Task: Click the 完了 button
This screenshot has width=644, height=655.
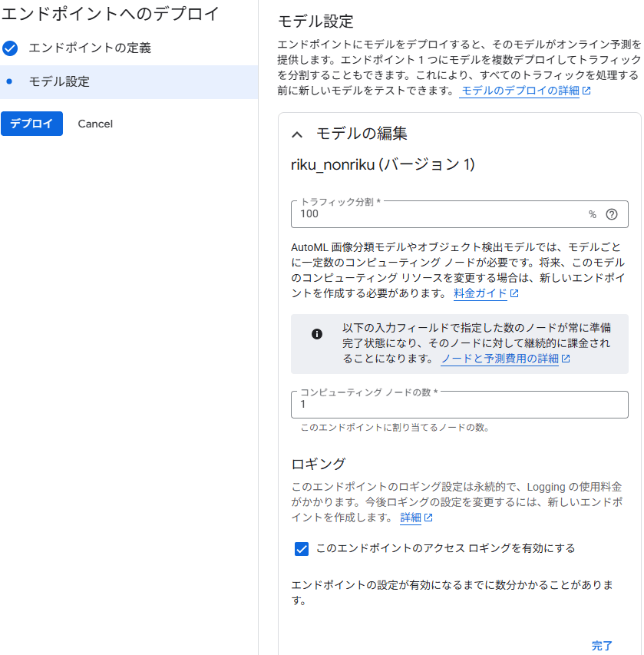Action: 602,645
